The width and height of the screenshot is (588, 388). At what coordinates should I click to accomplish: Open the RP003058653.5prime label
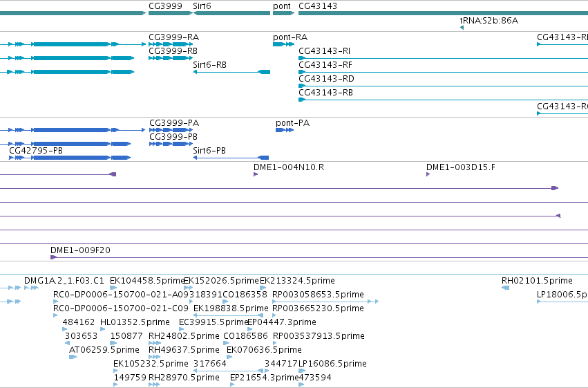(x=318, y=295)
